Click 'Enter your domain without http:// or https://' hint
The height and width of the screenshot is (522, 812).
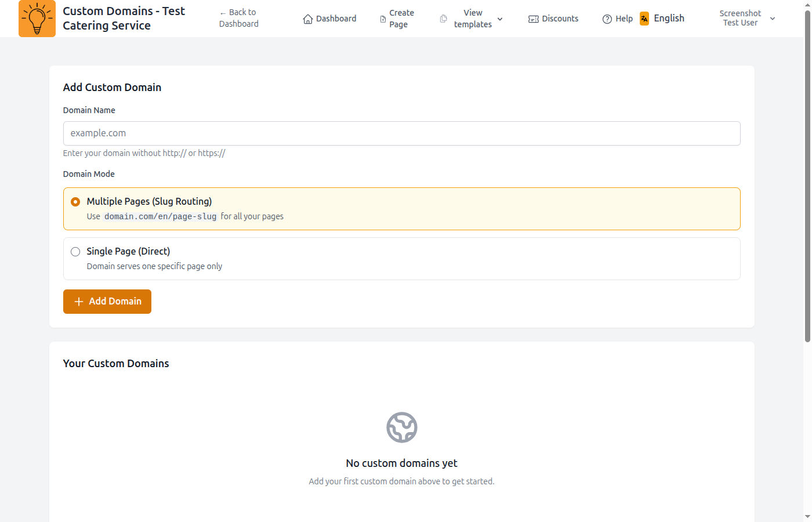[x=144, y=153]
